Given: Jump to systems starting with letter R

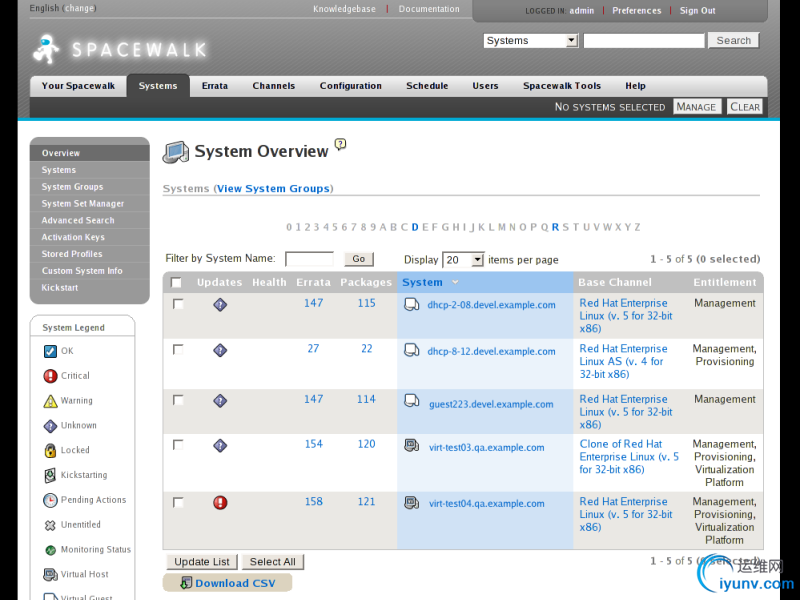Looking at the screenshot, I should (x=555, y=227).
